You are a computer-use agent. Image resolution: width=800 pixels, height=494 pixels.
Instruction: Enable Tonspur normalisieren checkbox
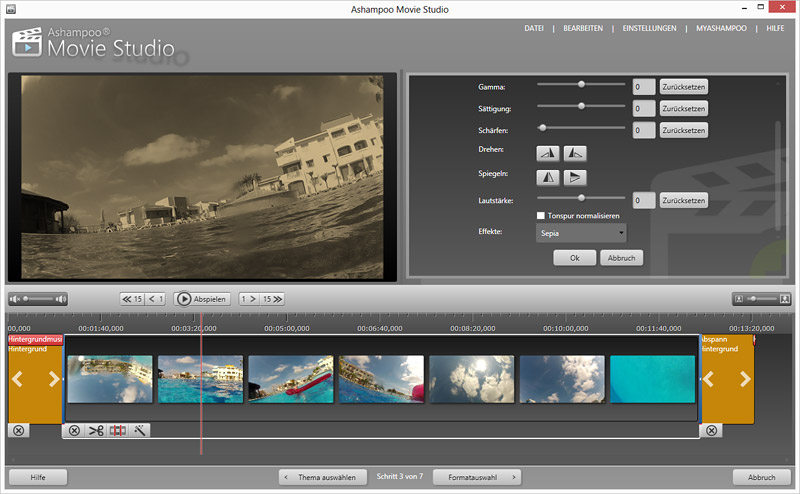click(541, 215)
